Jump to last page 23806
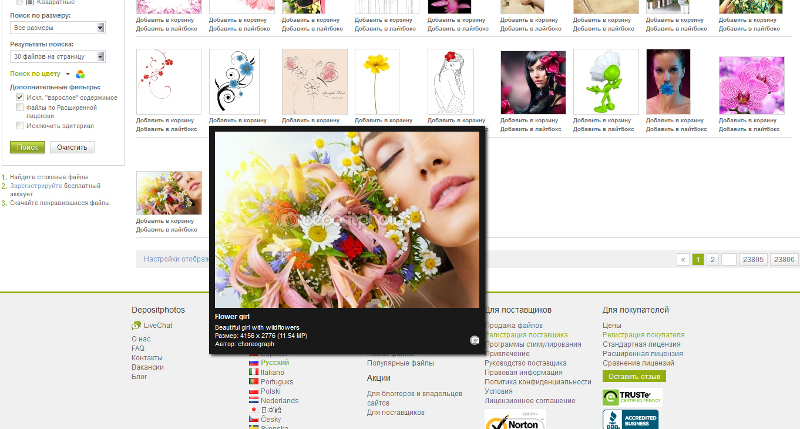The image size is (800, 429). coord(784,260)
